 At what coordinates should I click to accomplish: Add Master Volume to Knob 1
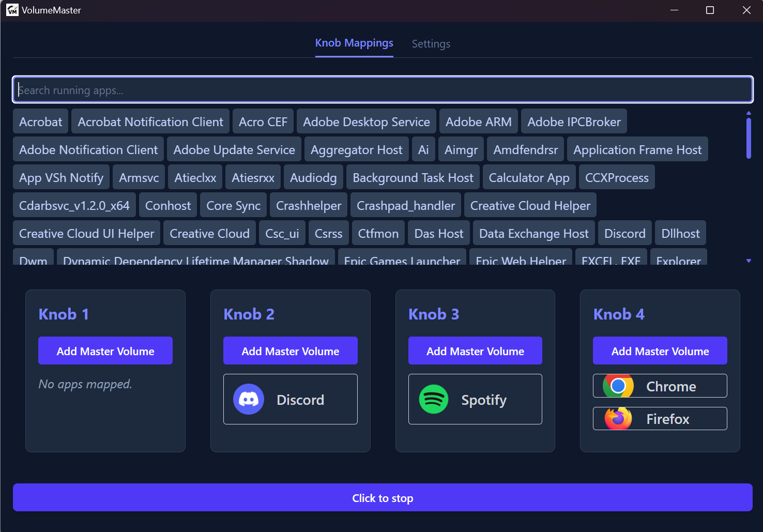point(105,351)
